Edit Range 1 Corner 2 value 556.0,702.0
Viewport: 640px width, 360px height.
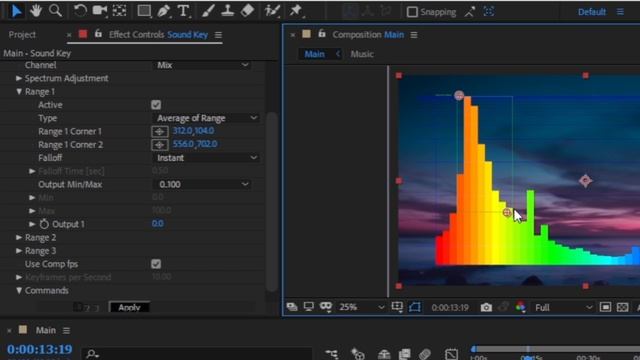[x=195, y=144]
